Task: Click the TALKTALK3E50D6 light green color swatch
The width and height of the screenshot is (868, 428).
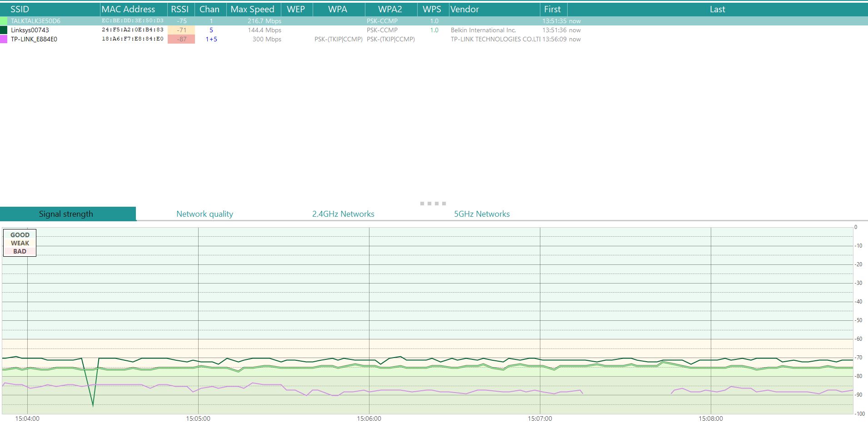Action: tap(4, 21)
